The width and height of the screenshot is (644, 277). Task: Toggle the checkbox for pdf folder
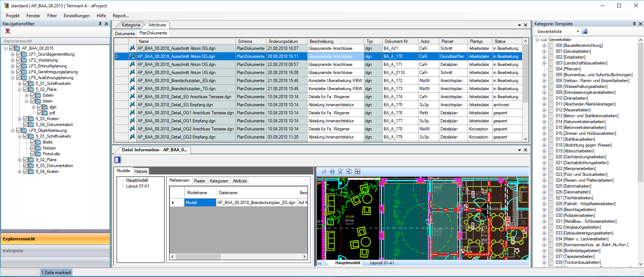[40, 113]
